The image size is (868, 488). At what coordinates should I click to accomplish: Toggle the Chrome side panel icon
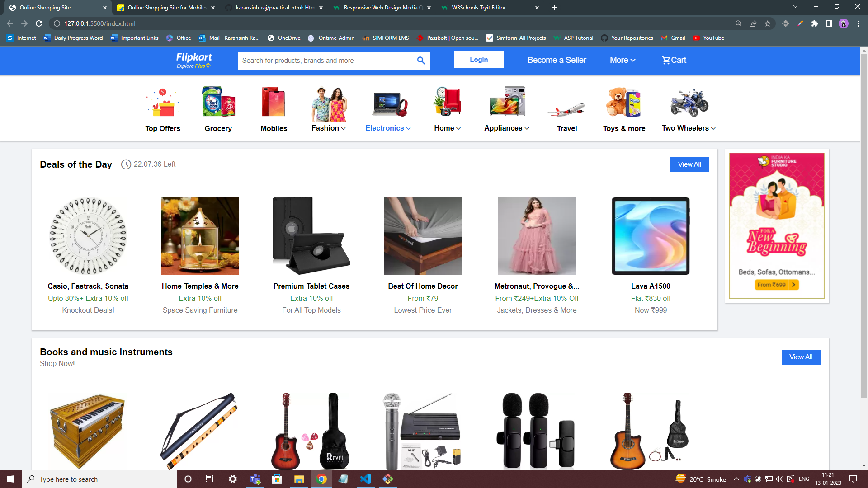coord(829,23)
